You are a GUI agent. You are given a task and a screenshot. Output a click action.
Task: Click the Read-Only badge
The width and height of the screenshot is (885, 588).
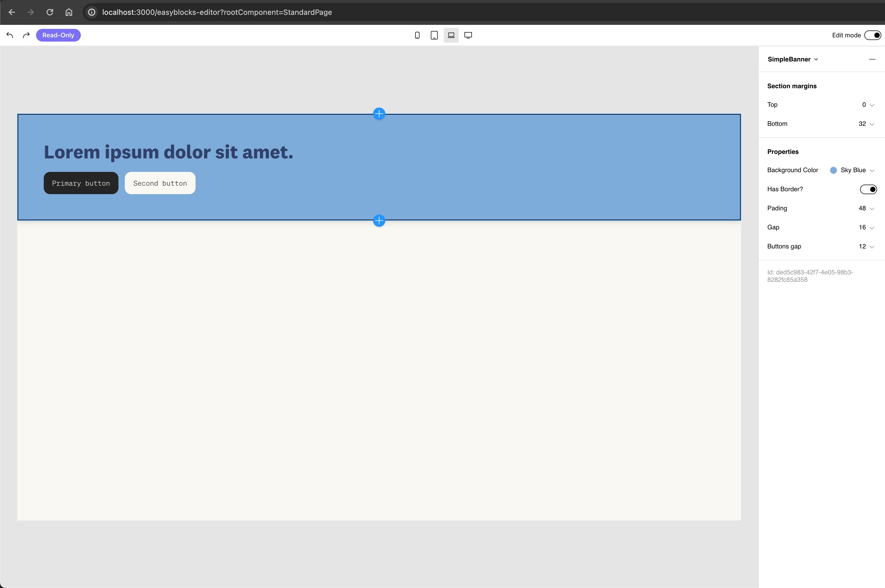(x=58, y=35)
